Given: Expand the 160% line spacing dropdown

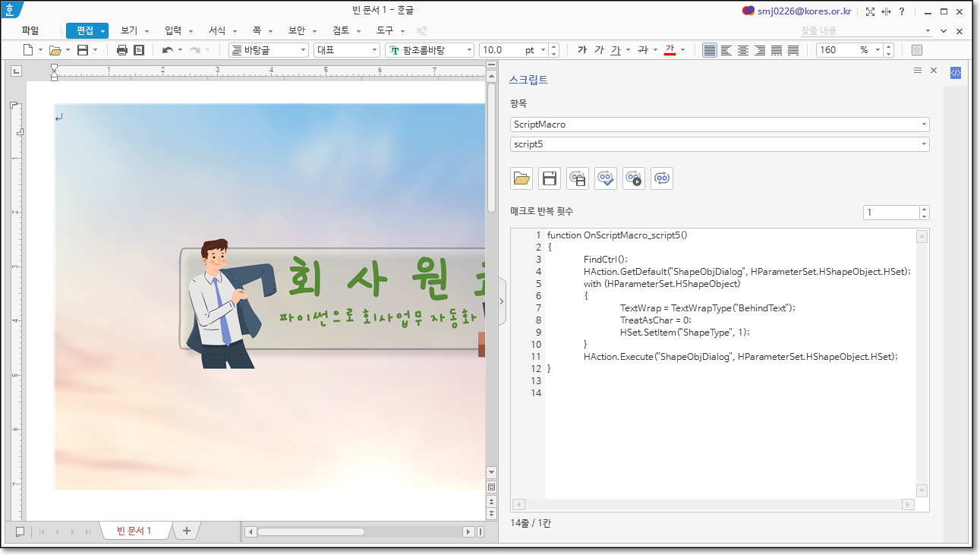Looking at the screenshot, I should pos(878,50).
